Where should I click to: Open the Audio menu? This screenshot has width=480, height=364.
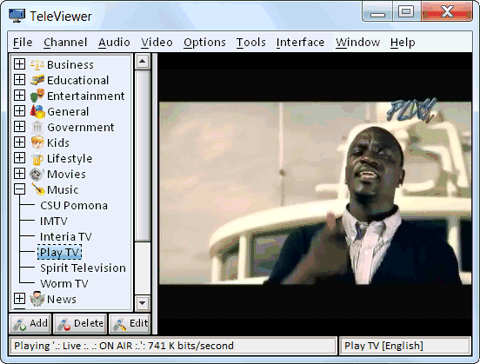114,42
